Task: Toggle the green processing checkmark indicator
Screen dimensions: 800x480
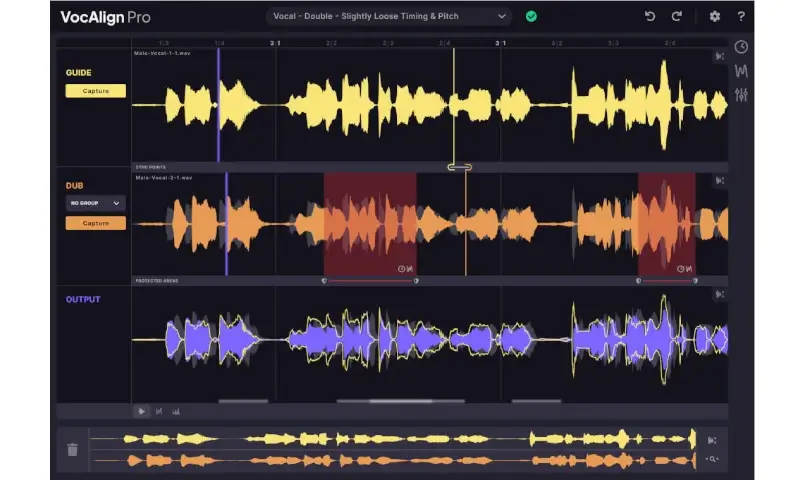Action: coord(531,16)
